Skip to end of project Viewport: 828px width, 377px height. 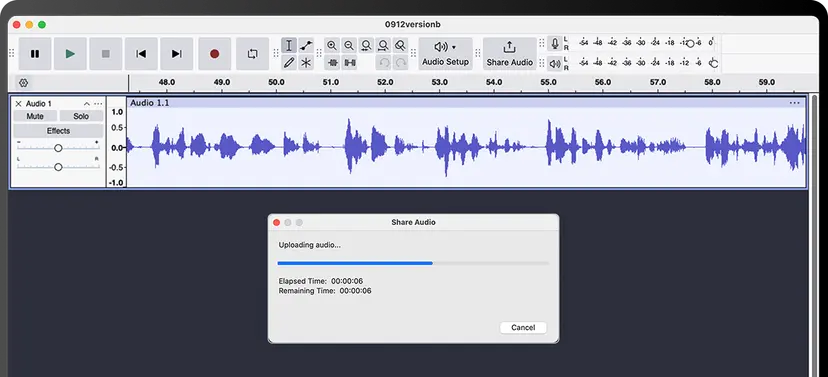click(176, 54)
